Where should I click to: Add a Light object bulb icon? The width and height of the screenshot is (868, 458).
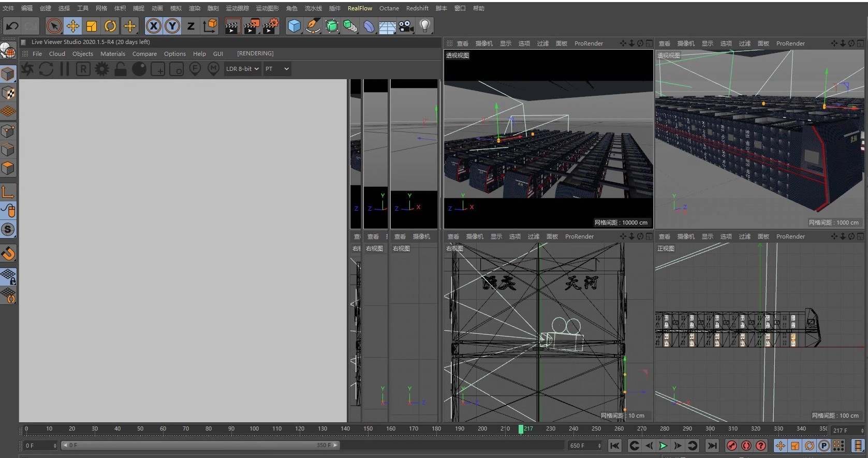tap(425, 26)
